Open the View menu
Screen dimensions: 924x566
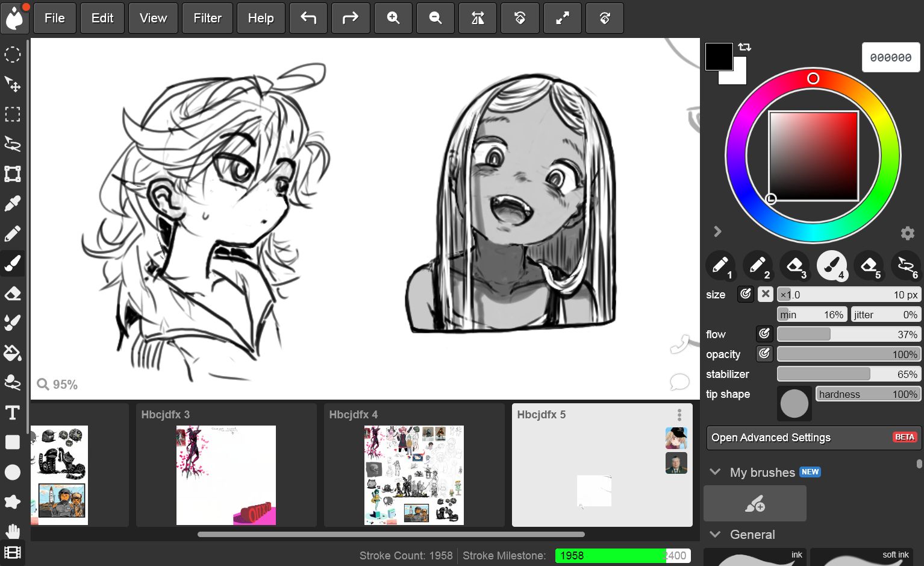pyautogui.click(x=153, y=18)
